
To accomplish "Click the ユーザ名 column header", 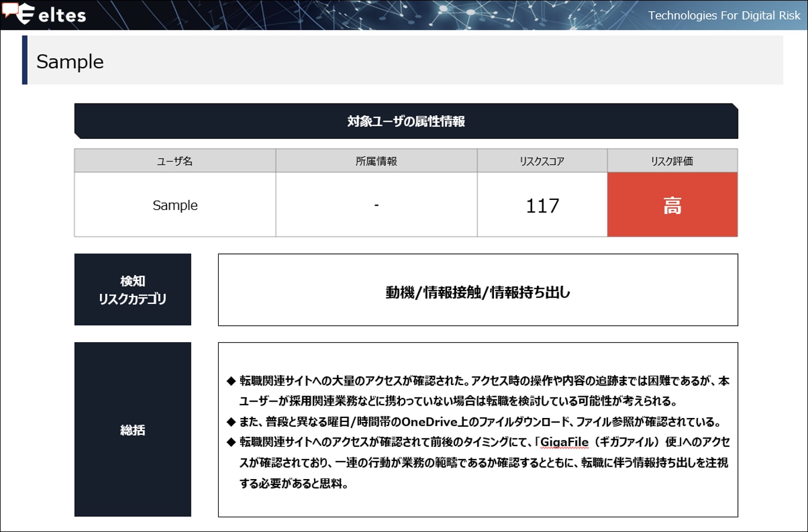I will [175, 161].
